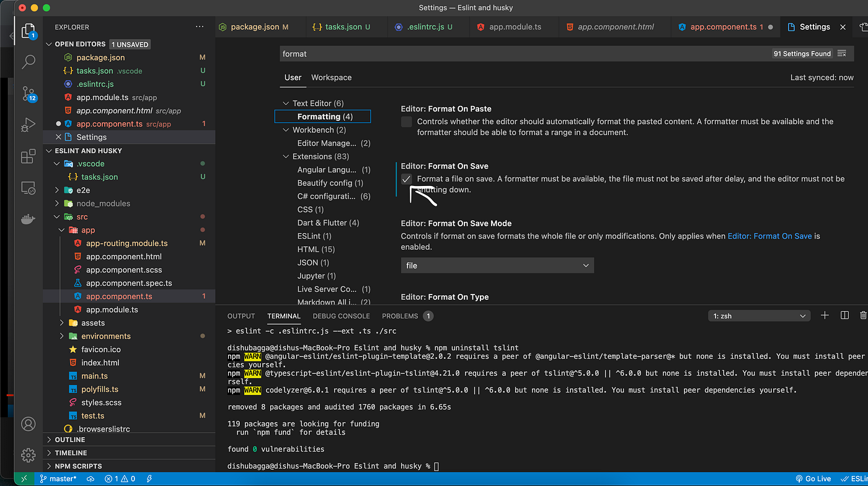This screenshot has width=868, height=486.
Task: Uncheck the Format On Save checkbox
Action: pyautogui.click(x=407, y=179)
